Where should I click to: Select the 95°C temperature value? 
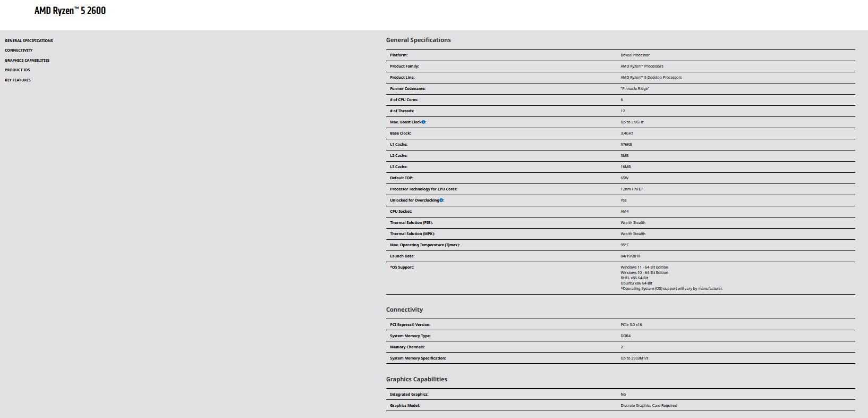[625, 245]
